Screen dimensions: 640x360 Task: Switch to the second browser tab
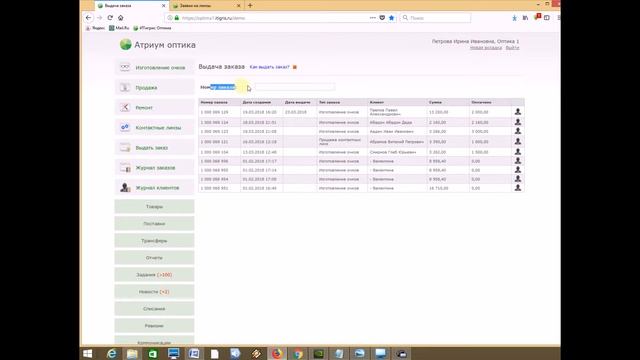pyautogui.click(x=206, y=6)
